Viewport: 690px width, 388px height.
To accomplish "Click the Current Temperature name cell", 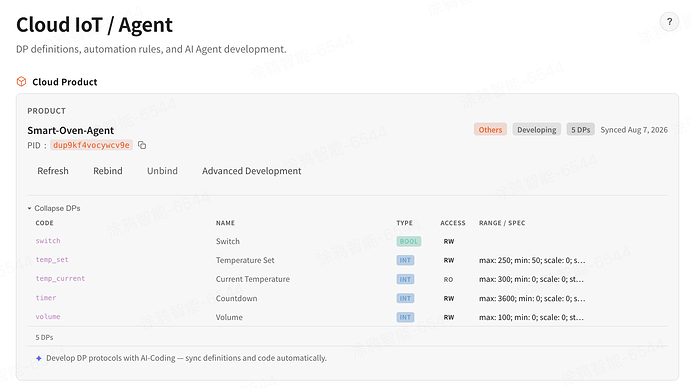I will 253,279.
